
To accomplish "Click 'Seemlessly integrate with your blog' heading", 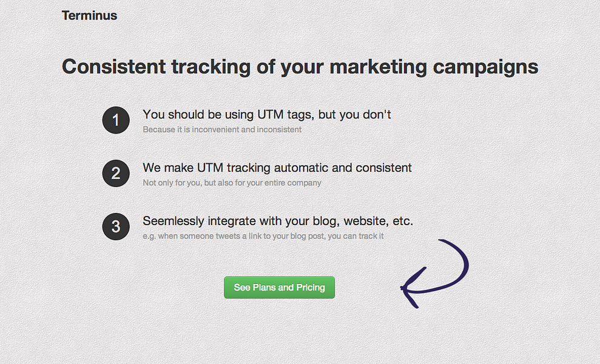I will (x=278, y=221).
